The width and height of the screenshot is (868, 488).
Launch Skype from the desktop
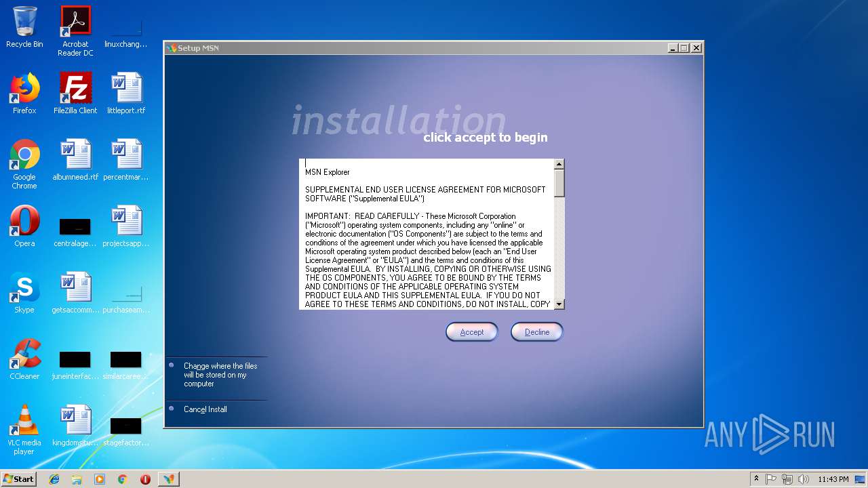(x=24, y=293)
